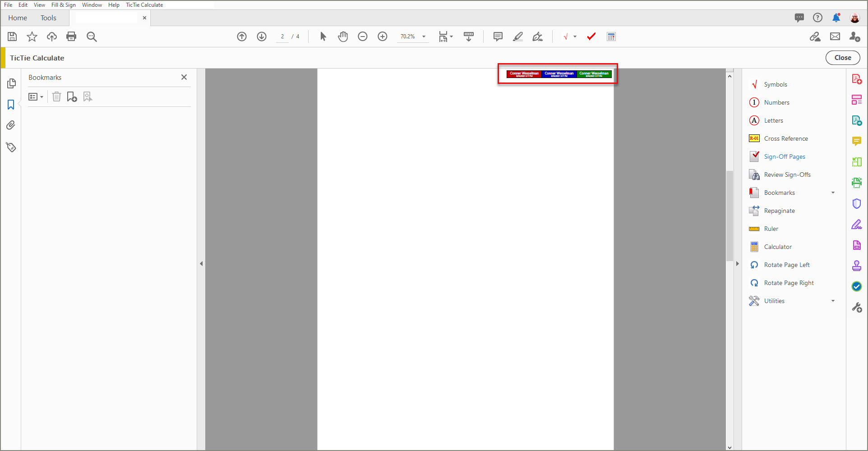
Task: Open the zoom level dropdown
Action: point(423,37)
